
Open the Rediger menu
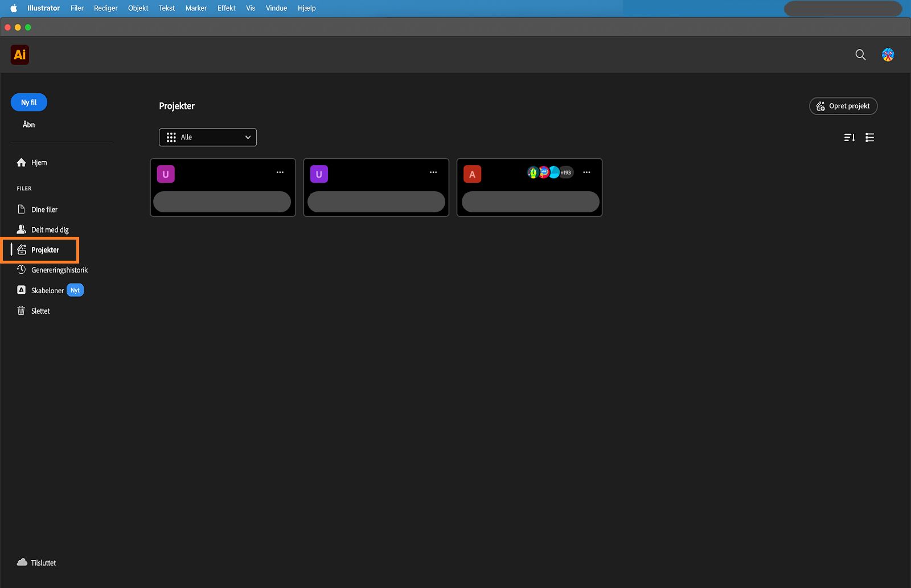(106, 8)
